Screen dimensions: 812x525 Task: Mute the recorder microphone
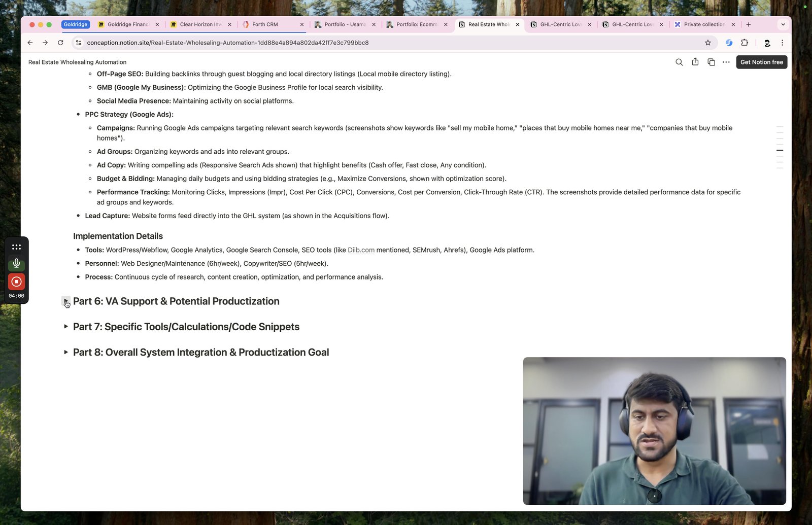pyautogui.click(x=16, y=263)
